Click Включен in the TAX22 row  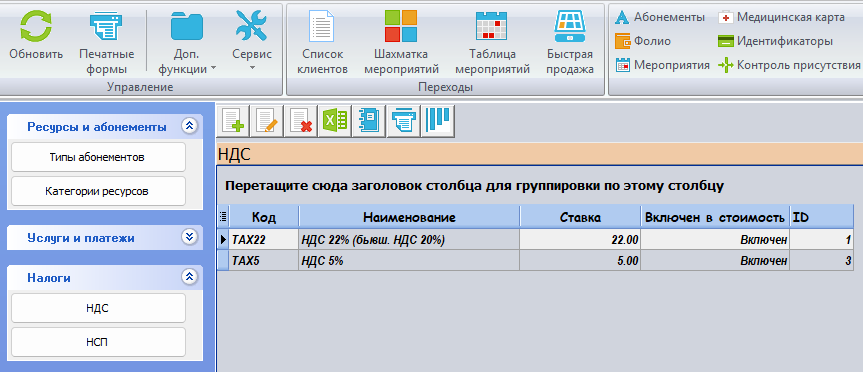[x=715, y=239]
